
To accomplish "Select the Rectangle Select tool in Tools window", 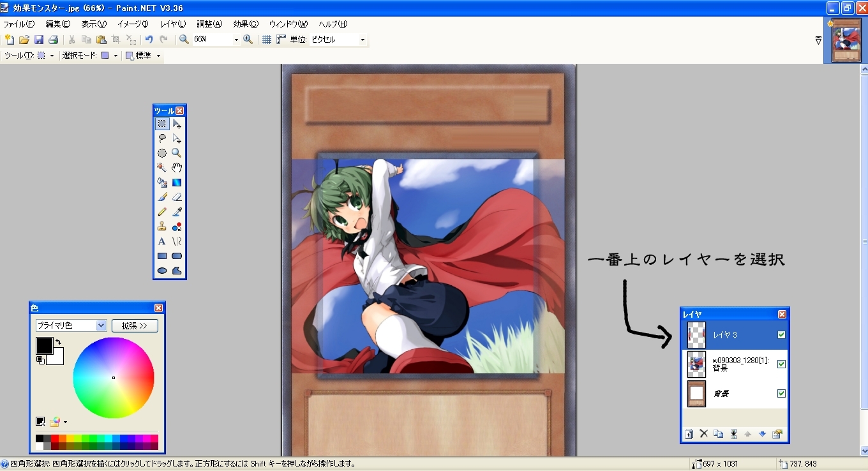I will click(162, 124).
